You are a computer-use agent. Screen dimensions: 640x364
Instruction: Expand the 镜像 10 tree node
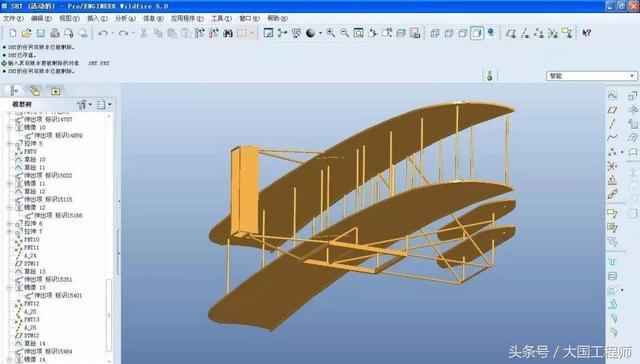[9, 127]
